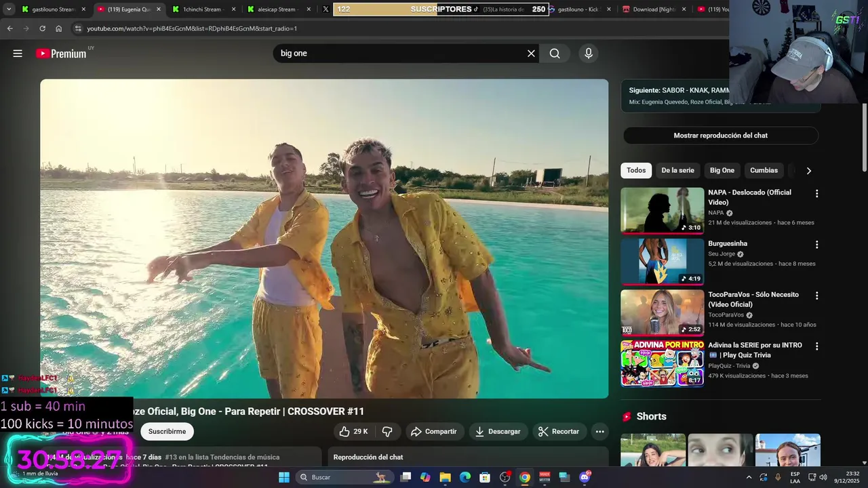Open 'Adivina la SERIE por su INTRO' thumbnail
868x488 pixels.
(663, 363)
